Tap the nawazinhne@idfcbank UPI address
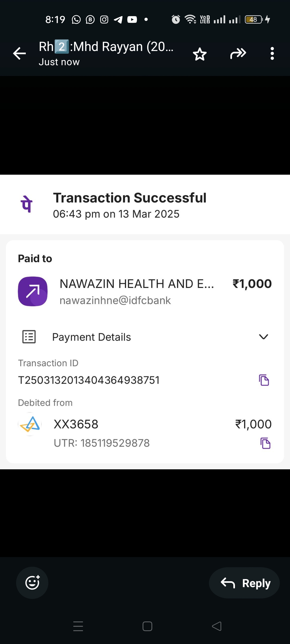The image size is (290, 644). [x=115, y=301]
